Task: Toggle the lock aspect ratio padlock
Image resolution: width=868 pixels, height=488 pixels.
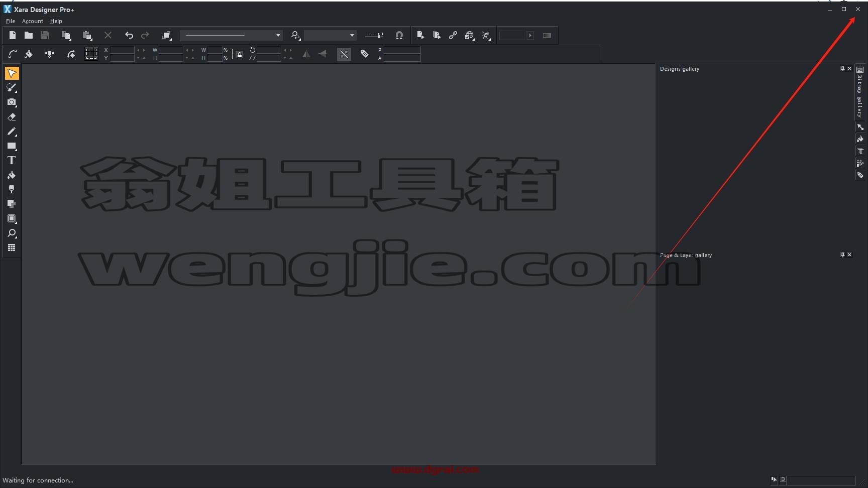Action: click(240, 54)
